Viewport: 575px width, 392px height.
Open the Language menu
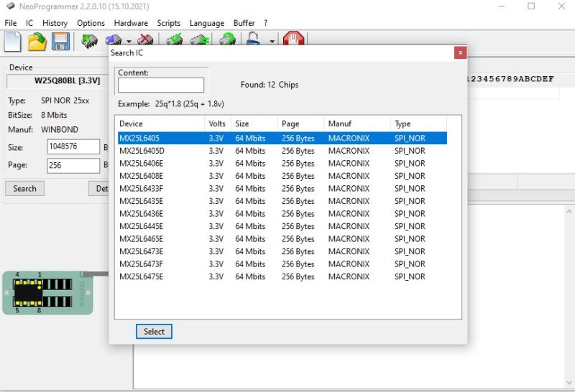(x=207, y=23)
